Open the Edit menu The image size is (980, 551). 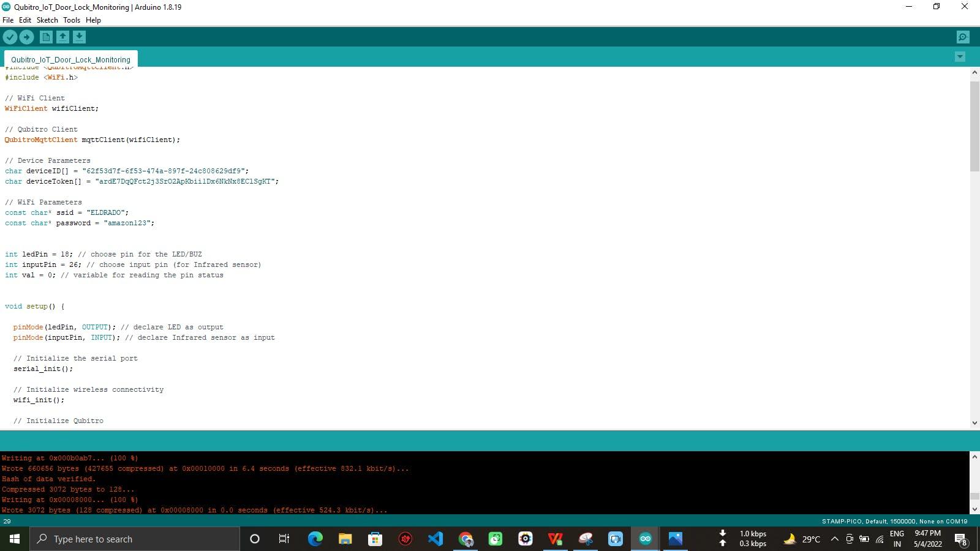25,20
